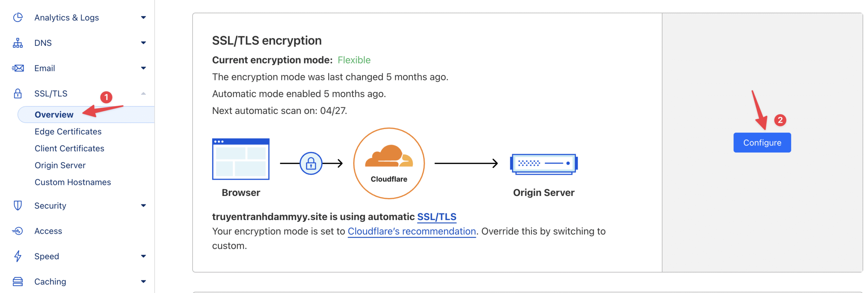Click 'Automatic mode enabled 5 months ago.' text
This screenshot has width=868, height=293.
[299, 94]
